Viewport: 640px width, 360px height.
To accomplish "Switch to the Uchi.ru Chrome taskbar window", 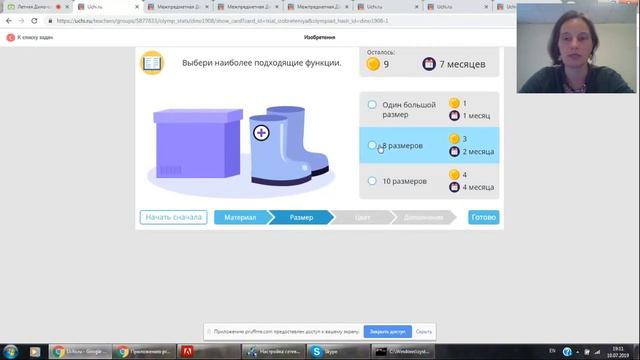I will [80, 351].
